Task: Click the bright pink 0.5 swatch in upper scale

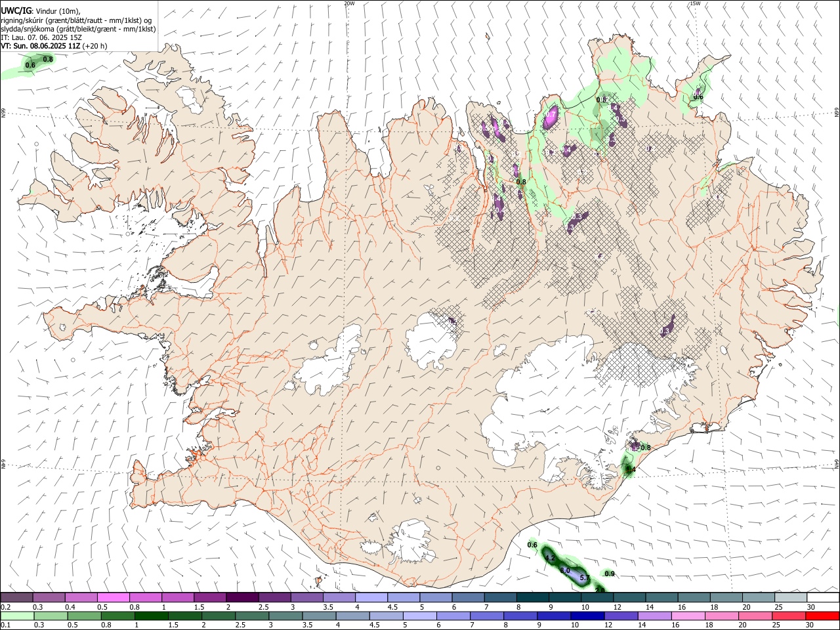Action: point(114,598)
